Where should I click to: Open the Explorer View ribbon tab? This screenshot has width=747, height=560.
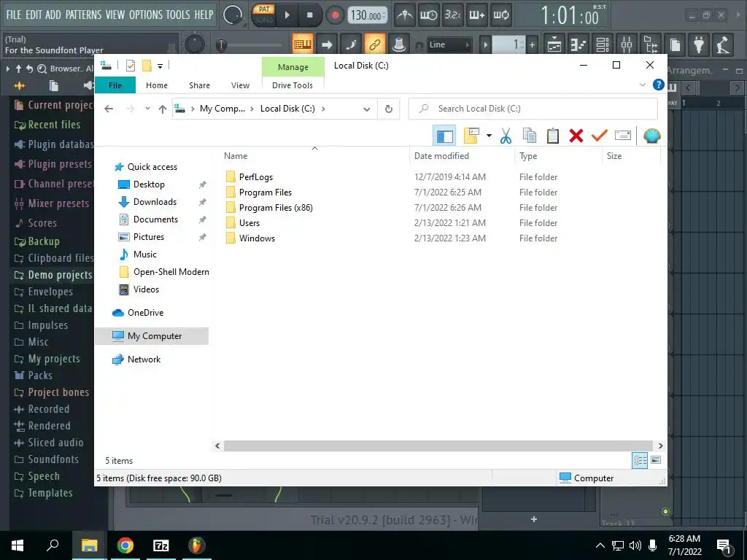[240, 85]
